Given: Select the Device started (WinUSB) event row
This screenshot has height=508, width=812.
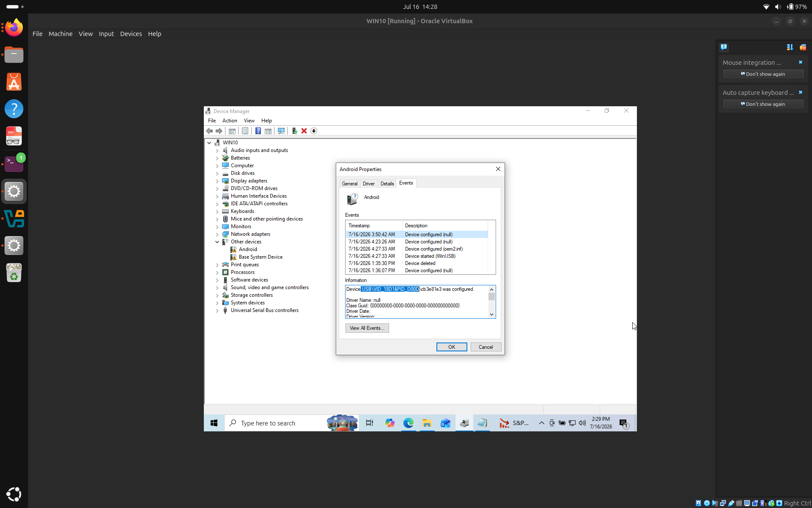Looking at the screenshot, I should click(417, 256).
